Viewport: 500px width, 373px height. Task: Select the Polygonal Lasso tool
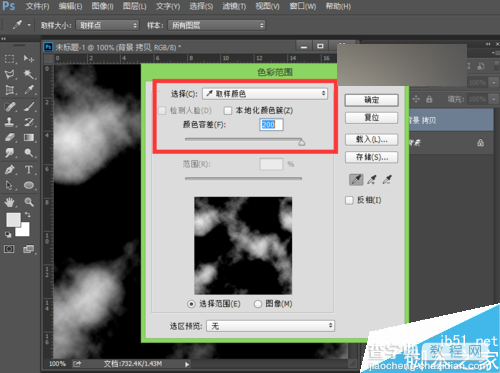click(9, 74)
